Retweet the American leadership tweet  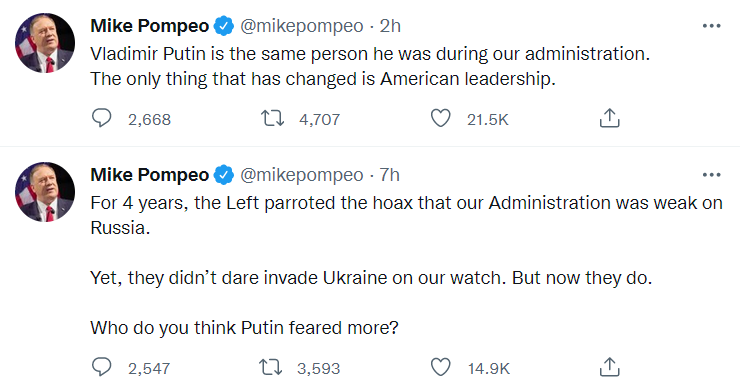click(273, 119)
